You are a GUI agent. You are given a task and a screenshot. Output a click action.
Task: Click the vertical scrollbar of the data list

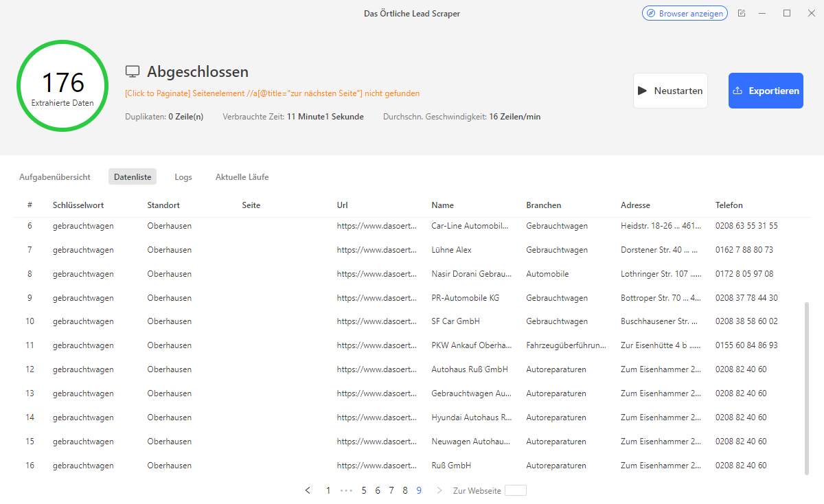(x=807, y=388)
